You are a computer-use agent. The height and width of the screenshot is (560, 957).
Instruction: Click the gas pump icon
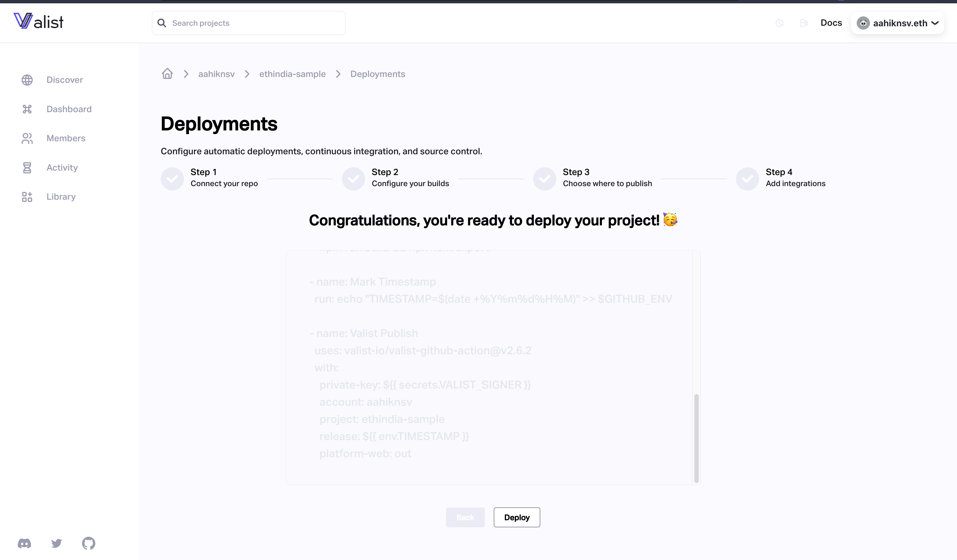click(x=804, y=23)
